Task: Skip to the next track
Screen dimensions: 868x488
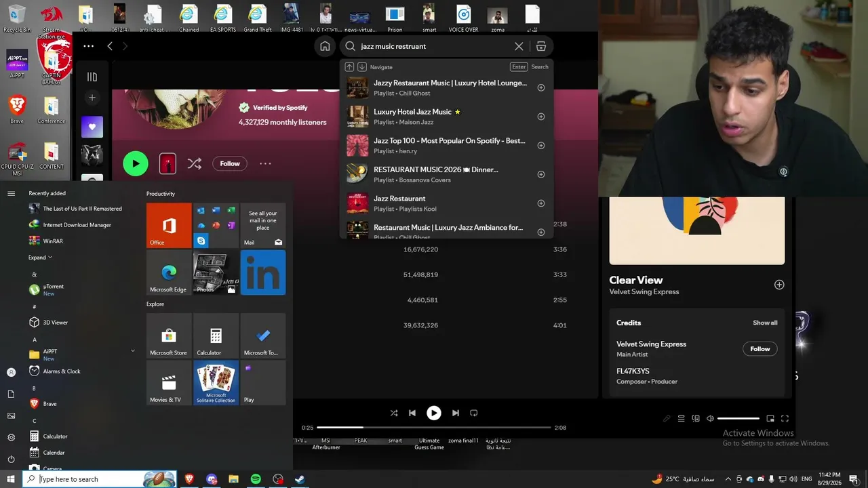Action: click(x=456, y=413)
